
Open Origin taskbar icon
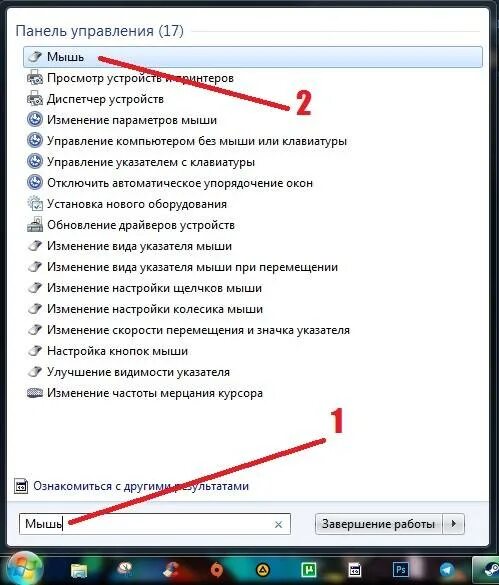tap(216, 570)
